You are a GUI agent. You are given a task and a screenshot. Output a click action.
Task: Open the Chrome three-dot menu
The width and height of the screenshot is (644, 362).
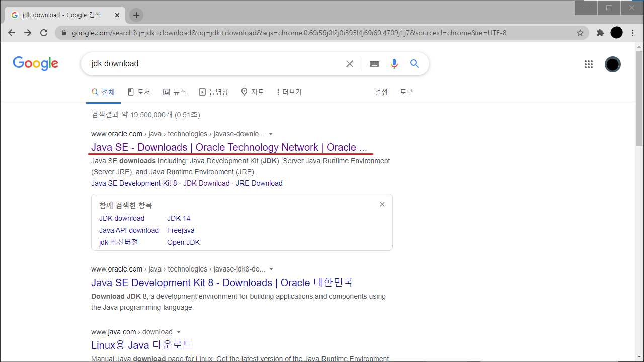pos(633,33)
